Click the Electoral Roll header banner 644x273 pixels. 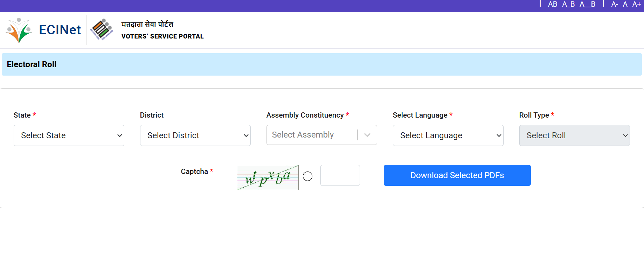321,64
